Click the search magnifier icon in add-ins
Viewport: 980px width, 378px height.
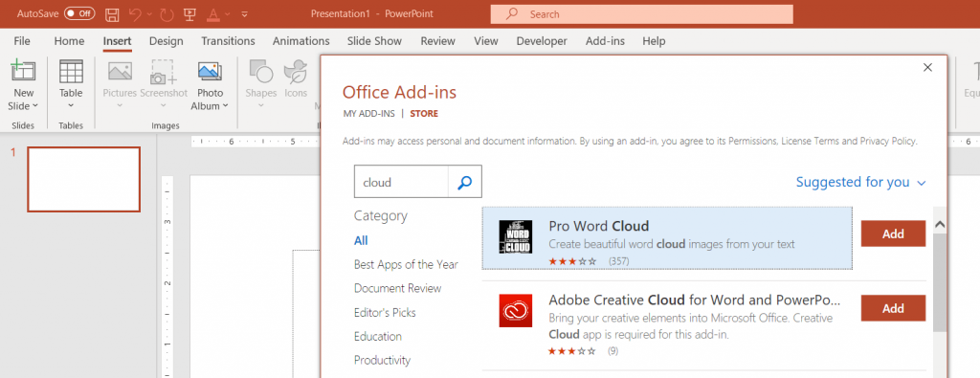pyautogui.click(x=464, y=182)
